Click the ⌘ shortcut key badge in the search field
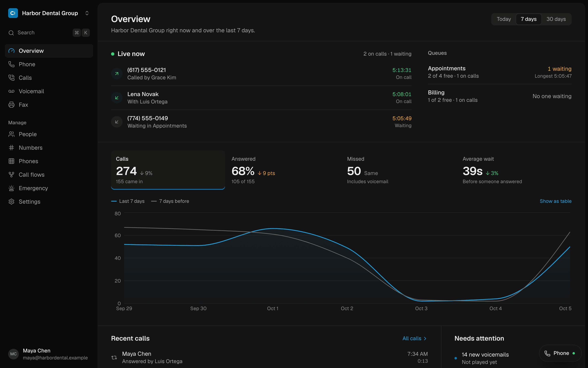This screenshot has width=588, height=368. click(77, 33)
